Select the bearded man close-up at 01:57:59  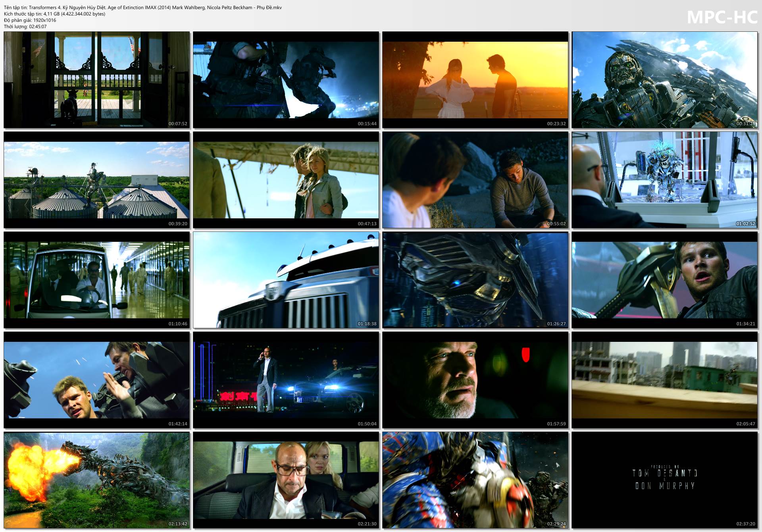pos(475,380)
